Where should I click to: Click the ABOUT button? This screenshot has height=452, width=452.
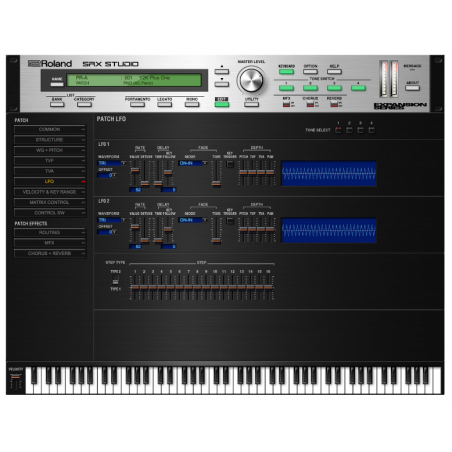coord(412,88)
